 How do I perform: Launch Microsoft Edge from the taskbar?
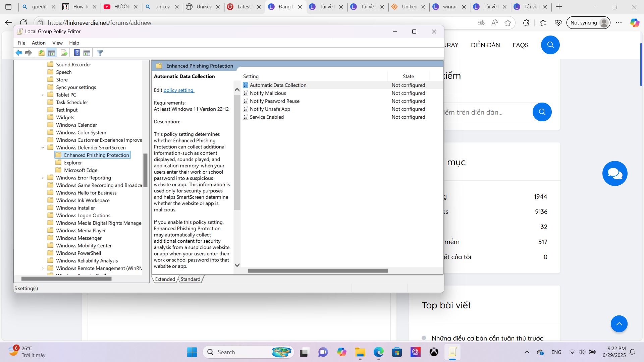coord(379,352)
